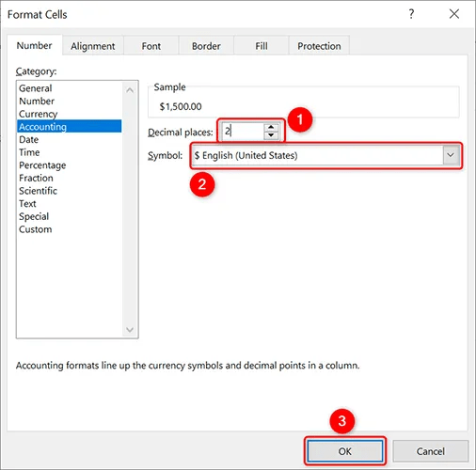The width and height of the screenshot is (476, 470).
Task: Switch to the Number tab
Action: pos(34,45)
